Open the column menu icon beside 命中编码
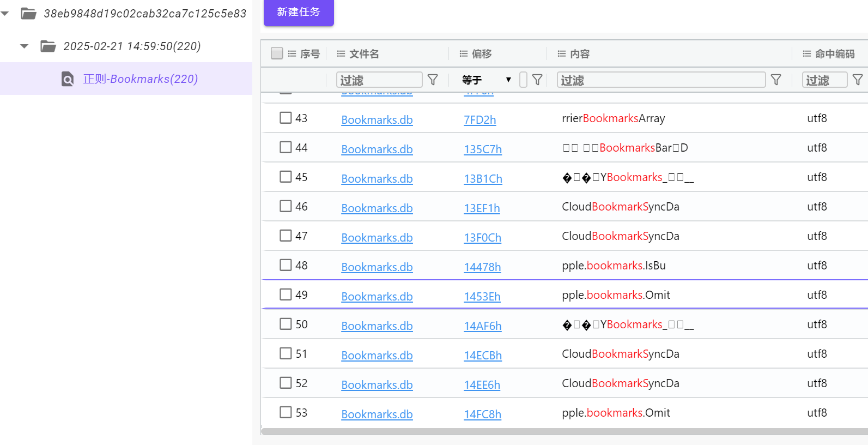Image resolution: width=868 pixels, height=445 pixels. pyautogui.click(x=807, y=53)
